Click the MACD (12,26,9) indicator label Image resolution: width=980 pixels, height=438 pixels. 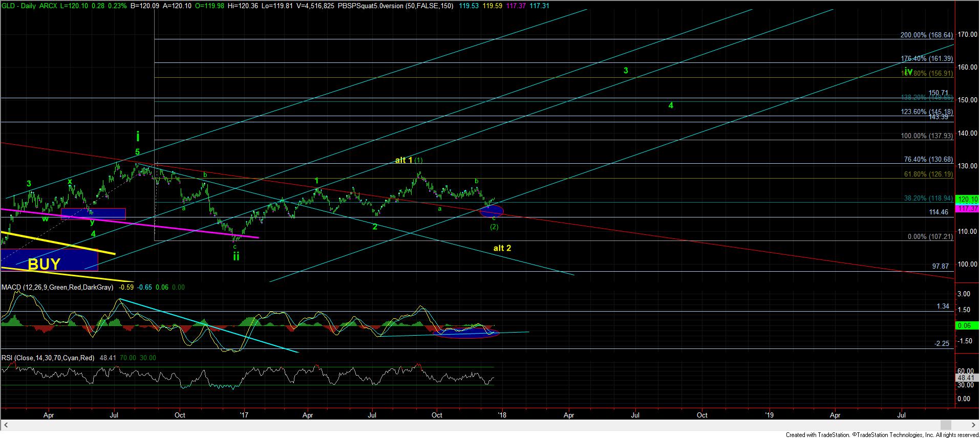coord(57,288)
